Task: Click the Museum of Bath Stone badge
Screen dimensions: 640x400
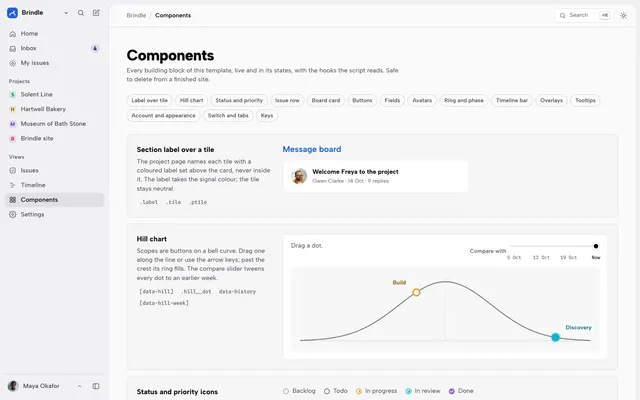Action: point(12,124)
